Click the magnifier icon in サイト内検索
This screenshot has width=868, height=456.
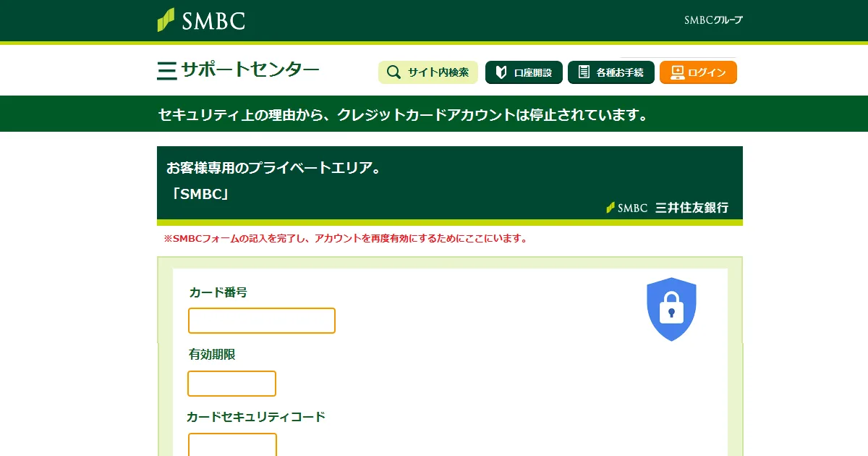[x=393, y=72]
